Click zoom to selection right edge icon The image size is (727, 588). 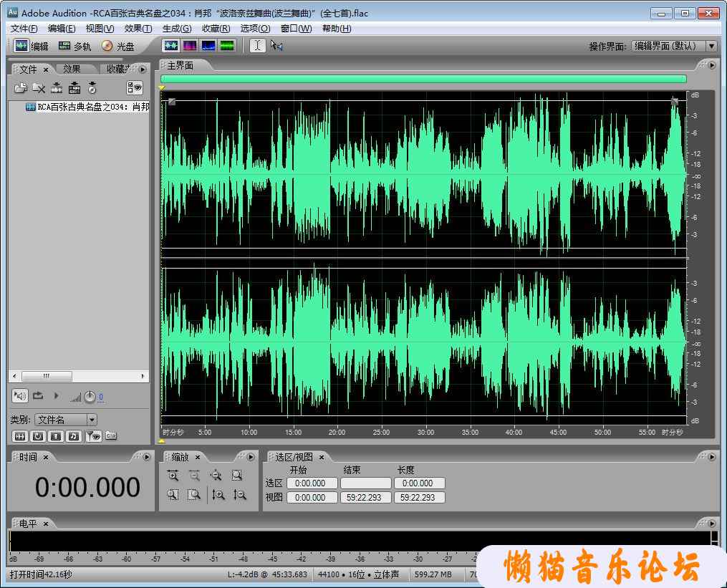[194, 495]
